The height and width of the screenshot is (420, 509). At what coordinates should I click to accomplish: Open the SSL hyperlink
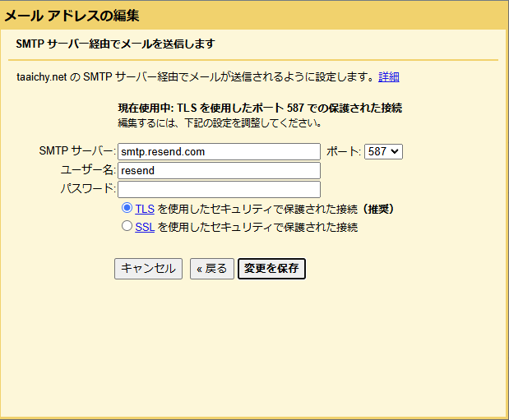pyautogui.click(x=145, y=228)
